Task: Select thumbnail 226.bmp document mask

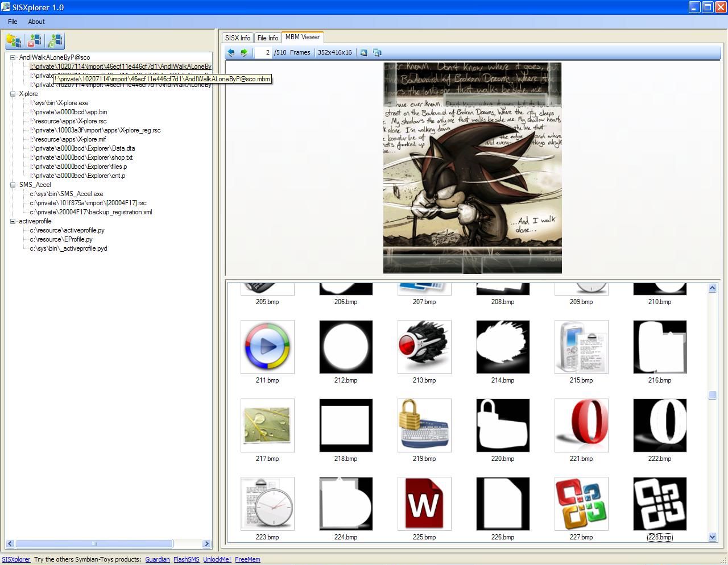Action: pyautogui.click(x=503, y=504)
